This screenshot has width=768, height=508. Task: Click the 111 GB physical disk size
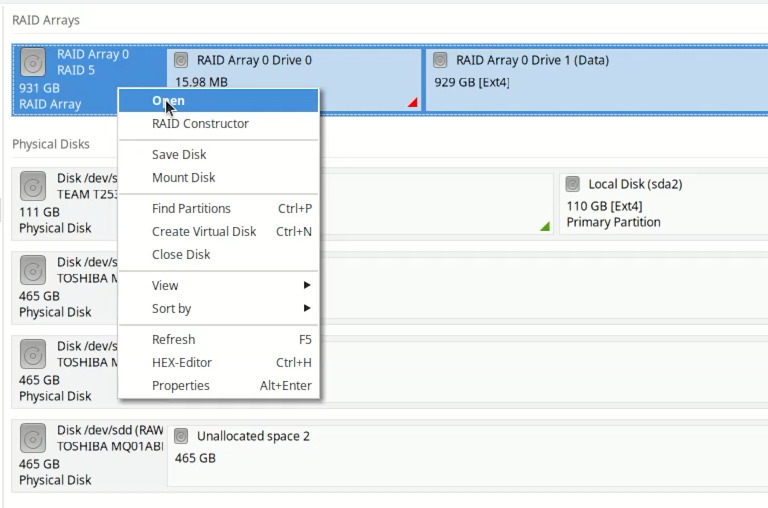click(39, 212)
